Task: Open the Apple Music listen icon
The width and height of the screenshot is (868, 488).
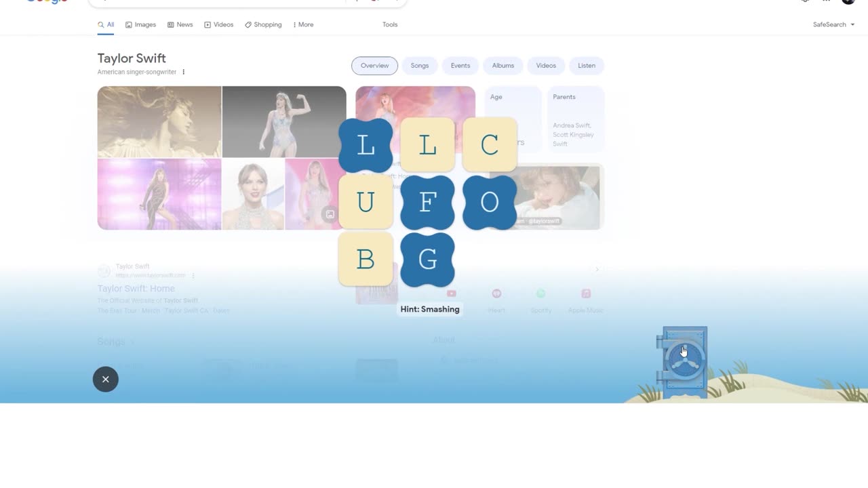Action: coord(586,293)
